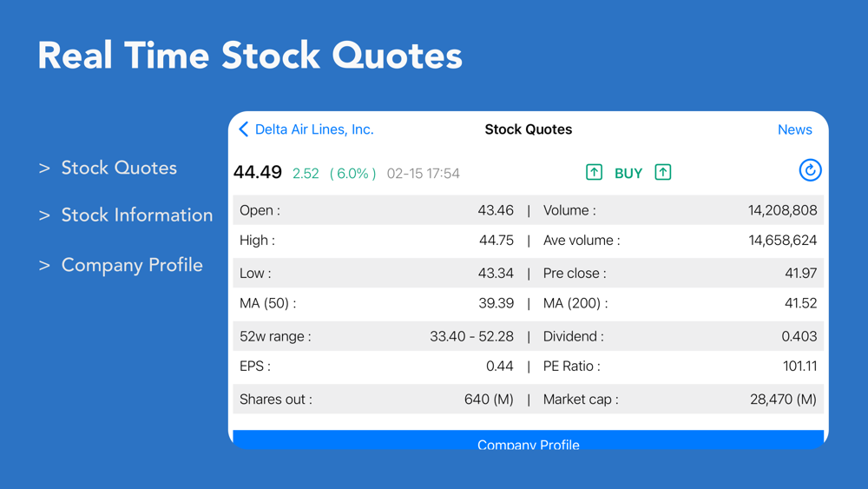868x489 pixels.
Task: Click the Volume 14,208,808 value
Action: [782, 210]
